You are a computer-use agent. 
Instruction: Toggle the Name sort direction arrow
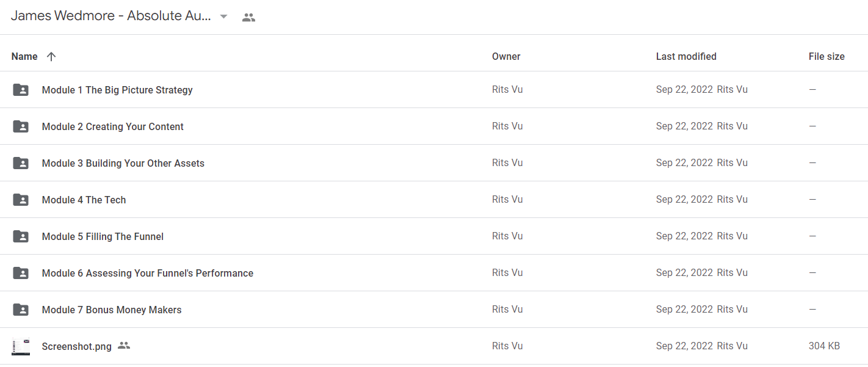[x=51, y=56]
